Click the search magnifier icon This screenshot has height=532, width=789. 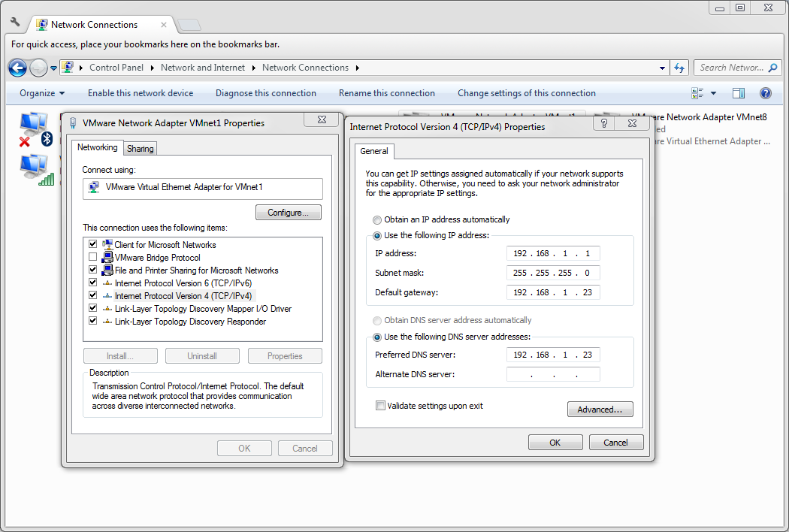[773, 68]
